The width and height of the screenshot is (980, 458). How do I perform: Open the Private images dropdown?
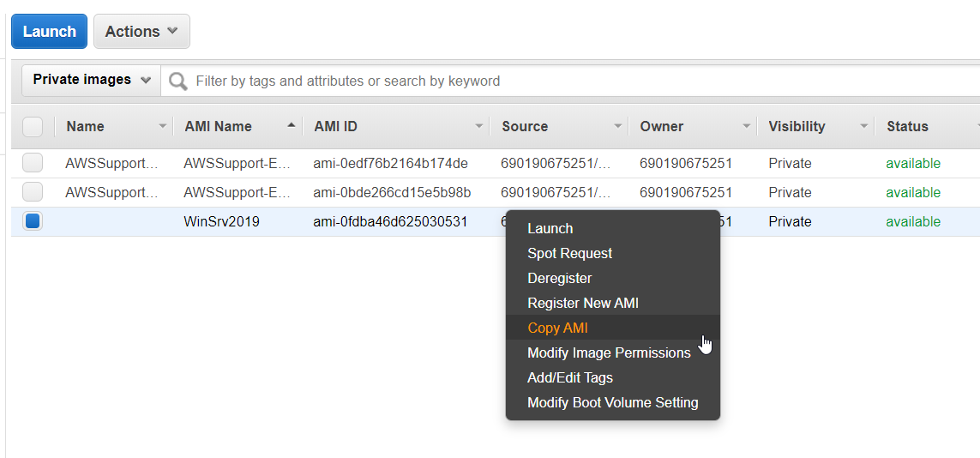click(x=92, y=80)
